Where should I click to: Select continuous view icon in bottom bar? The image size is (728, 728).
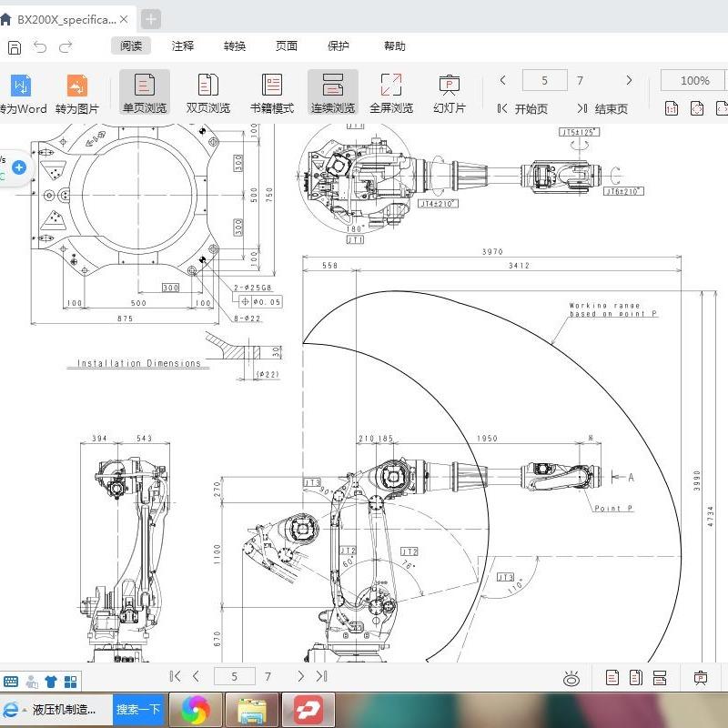tap(660, 678)
